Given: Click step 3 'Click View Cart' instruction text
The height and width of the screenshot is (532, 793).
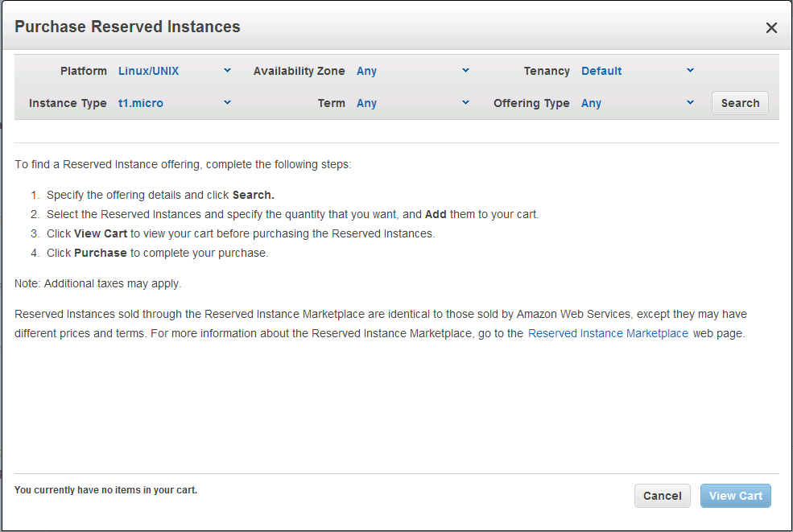Looking at the screenshot, I should pyautogui.click(x=241, y=233).
